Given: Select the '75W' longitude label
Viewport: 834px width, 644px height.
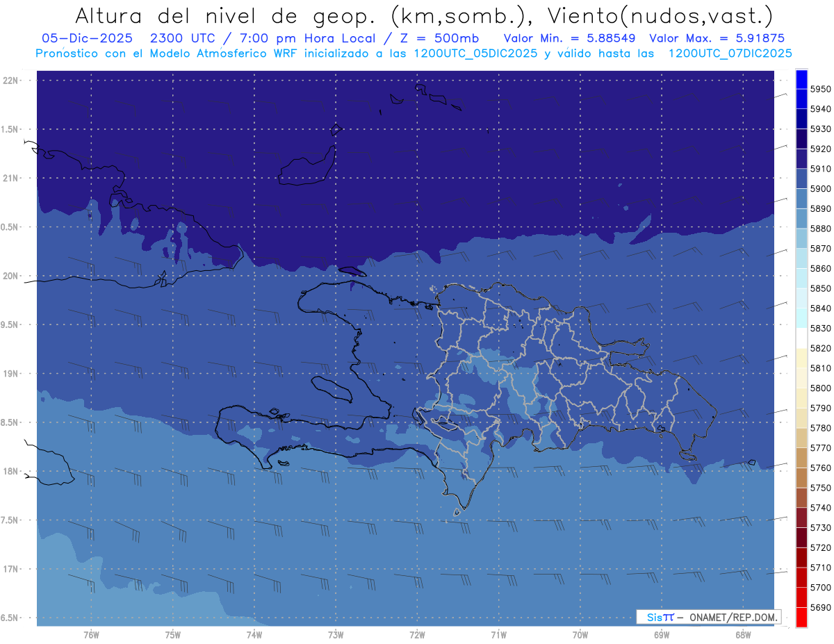Looking at the screenshot, I should (x=173, y=634).
